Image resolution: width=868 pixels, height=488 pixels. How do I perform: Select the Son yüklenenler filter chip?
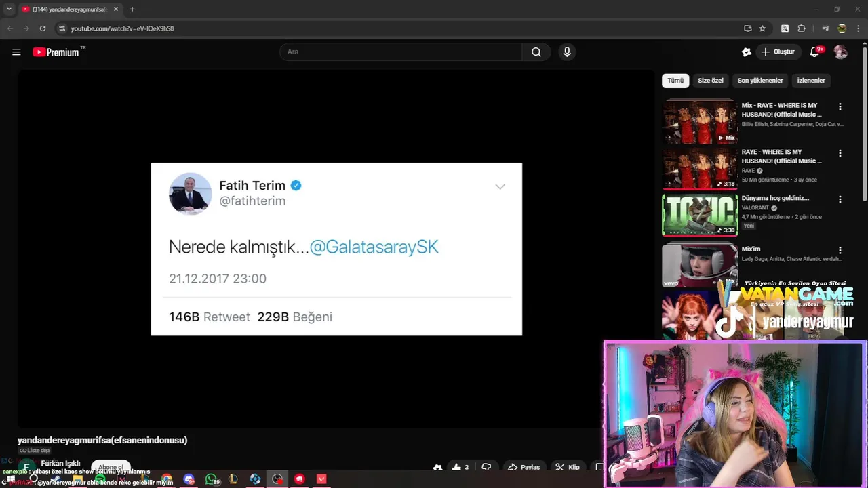(760, 81)
